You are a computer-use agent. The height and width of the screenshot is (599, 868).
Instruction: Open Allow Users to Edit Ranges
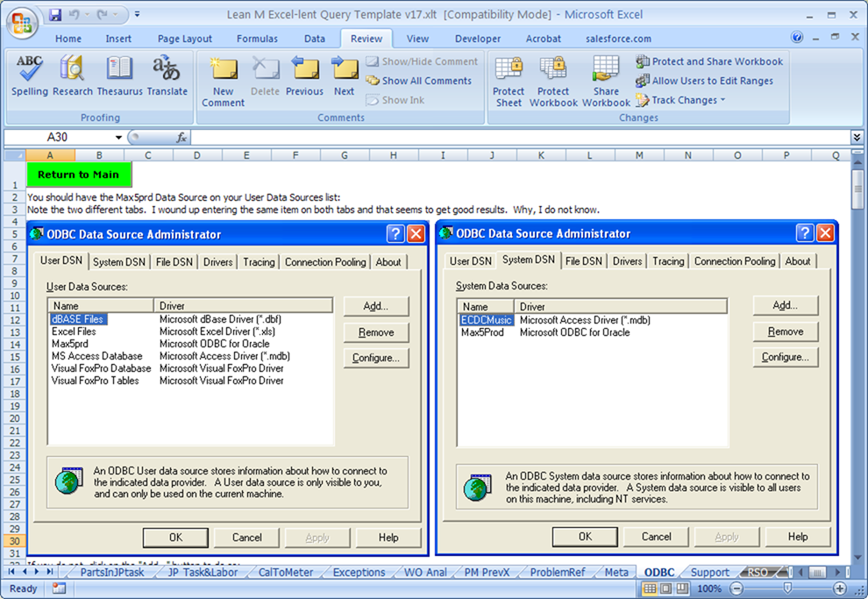tap(705, 81)
